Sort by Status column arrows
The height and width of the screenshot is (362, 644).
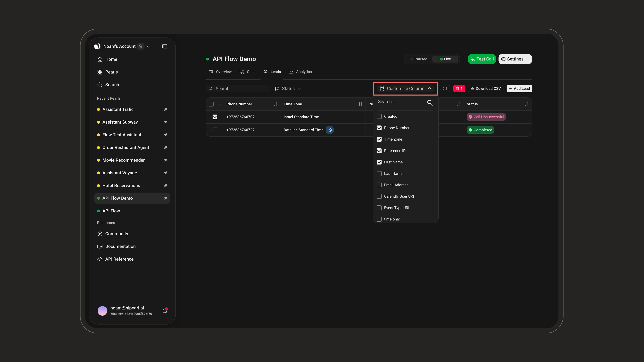pyautogui.click(x=527, y=104)
